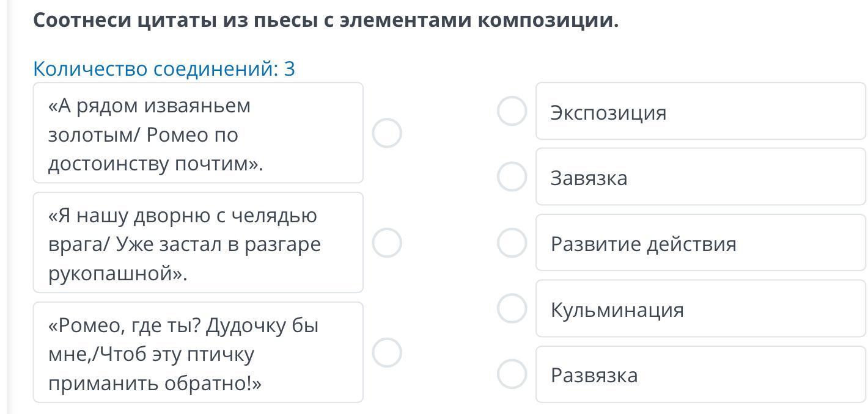Click the bold heading «Соотнеси цитаты из пьесы»
The image size is (868, 414).
click(325, 20)
